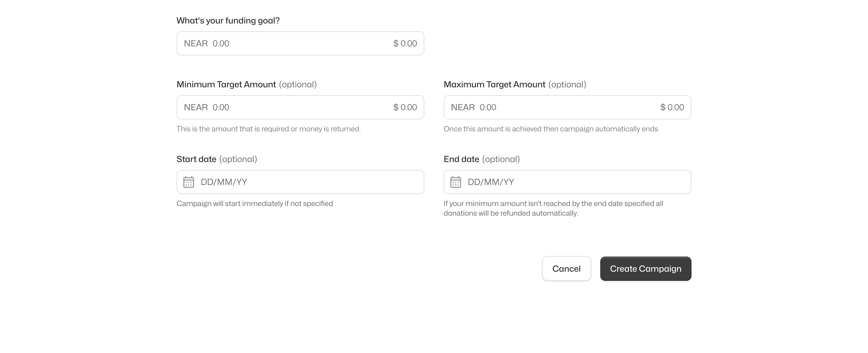The height and width of the screenshot is (353, 868).
Task: Open the Start date calendar icon
Action: 188,182
